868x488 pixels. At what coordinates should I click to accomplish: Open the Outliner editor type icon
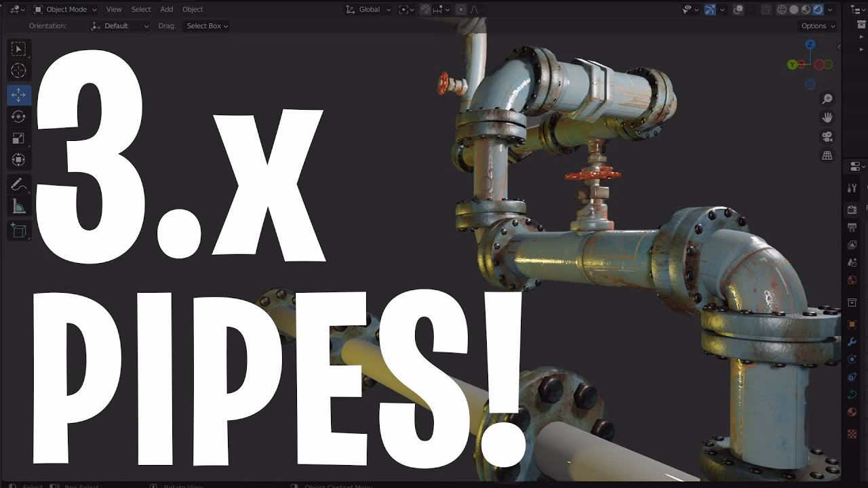click(856, 9)
